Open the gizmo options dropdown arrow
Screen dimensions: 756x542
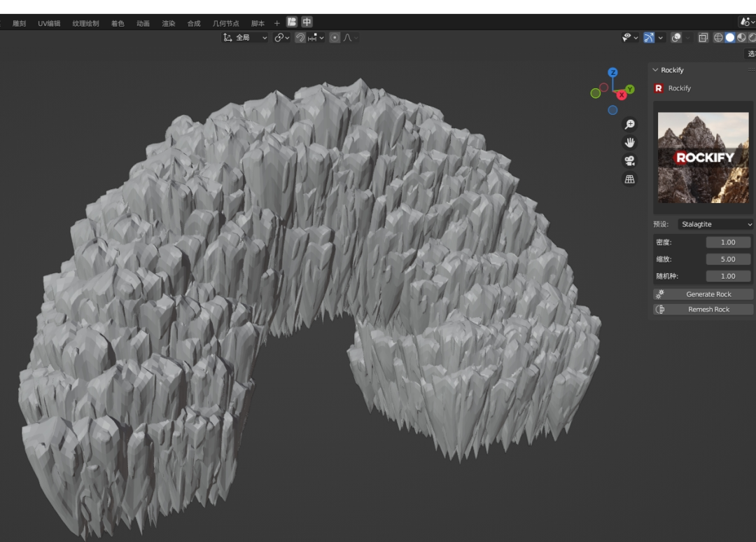pos(661,38)
